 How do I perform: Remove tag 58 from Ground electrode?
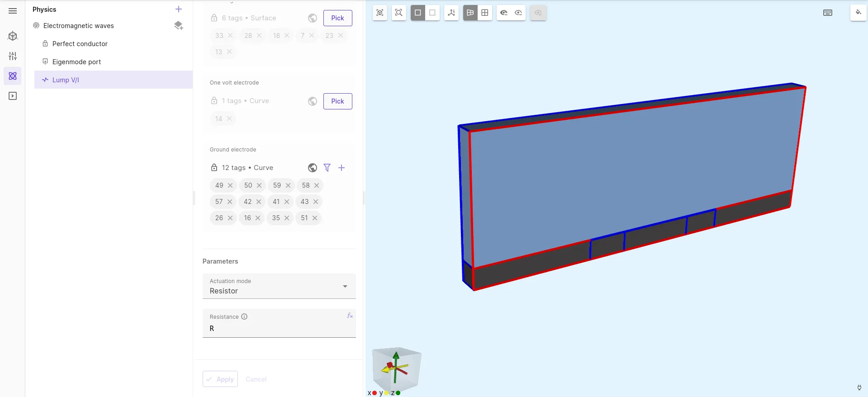coord(317,185)
